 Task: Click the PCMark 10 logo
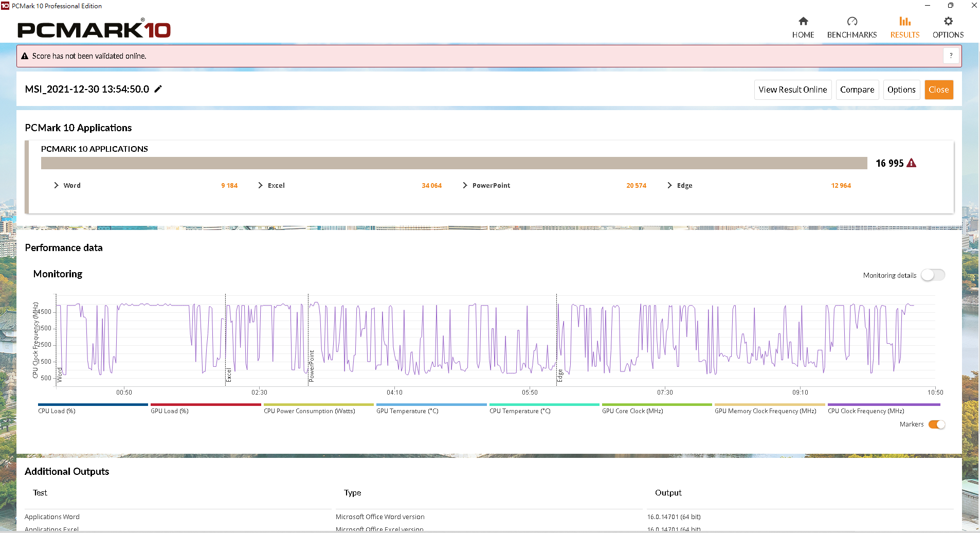94,29
